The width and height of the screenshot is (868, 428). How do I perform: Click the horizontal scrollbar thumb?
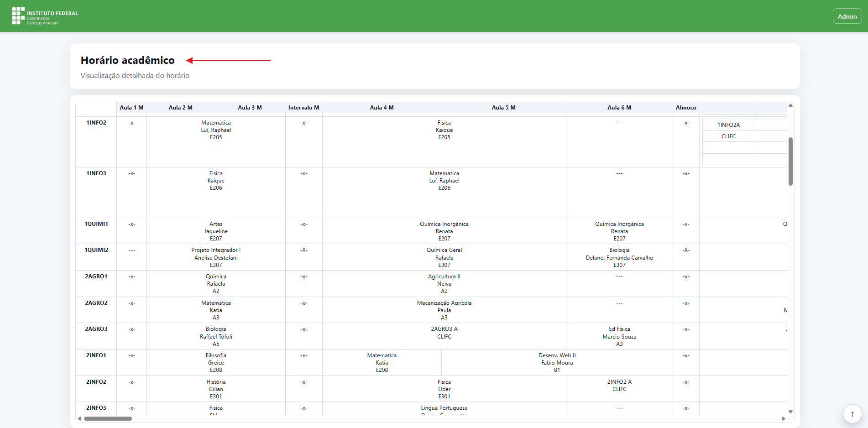(x=108, y=418)
